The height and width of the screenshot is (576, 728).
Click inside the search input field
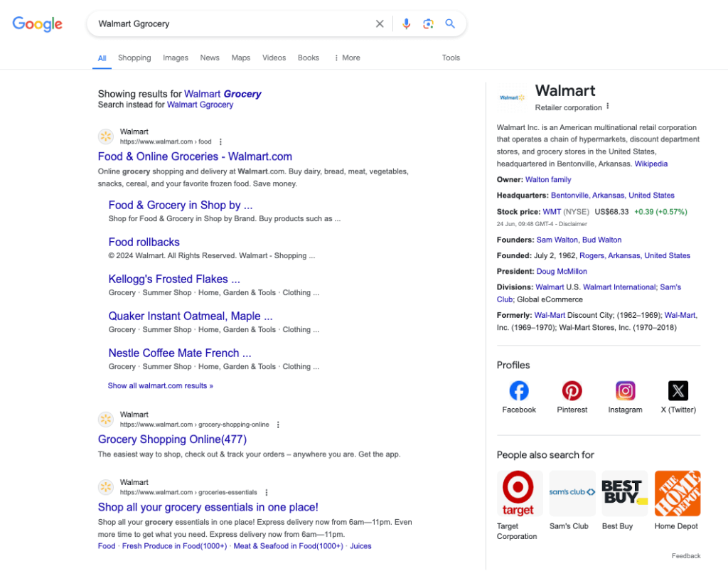[x=213, y=23]
